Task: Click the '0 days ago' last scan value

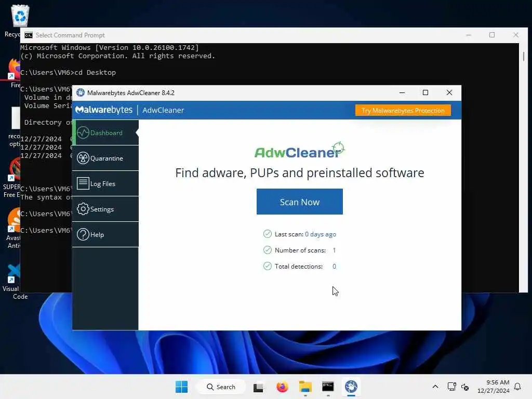Action: 320,234
